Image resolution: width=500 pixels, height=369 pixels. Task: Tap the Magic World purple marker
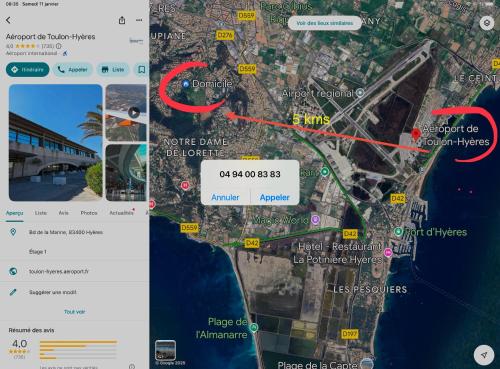[315, 219]
